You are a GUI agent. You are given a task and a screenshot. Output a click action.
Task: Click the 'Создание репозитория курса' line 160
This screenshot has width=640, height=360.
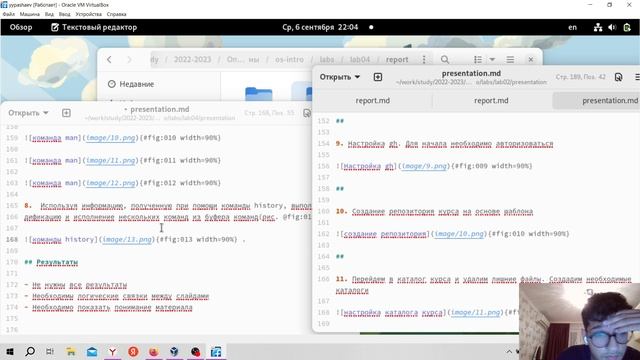434,211
